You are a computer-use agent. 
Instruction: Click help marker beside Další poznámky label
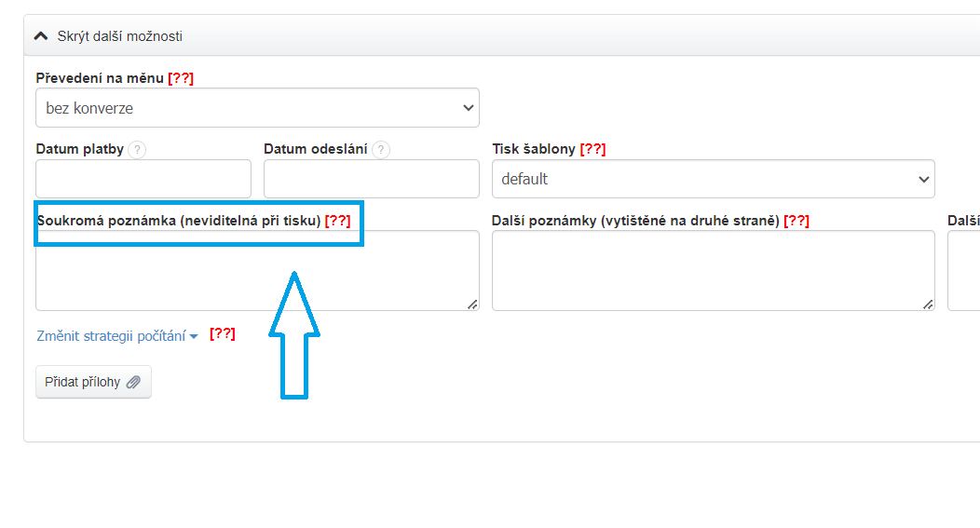click(x=796, y=221)
